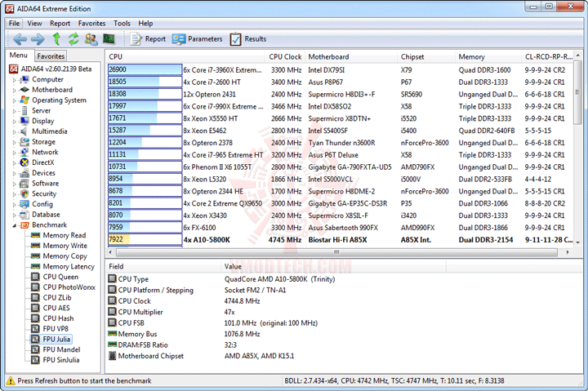Open the File menu
Viewport: 588px width, 391px height.
tap(14, 23)
